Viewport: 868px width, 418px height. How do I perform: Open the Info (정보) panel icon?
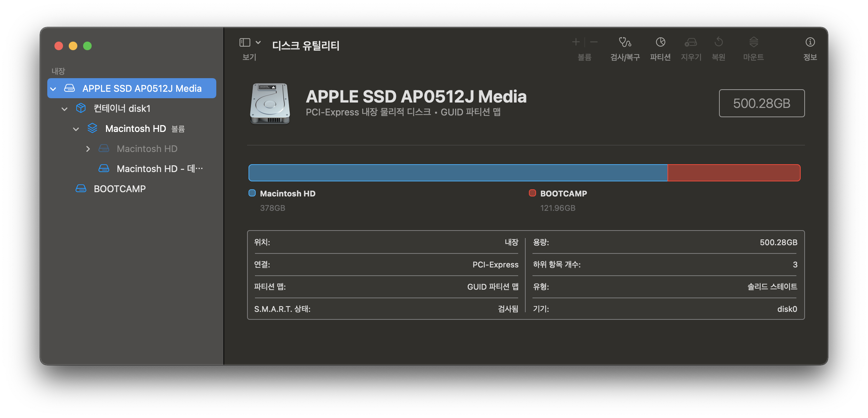(810, 42)
